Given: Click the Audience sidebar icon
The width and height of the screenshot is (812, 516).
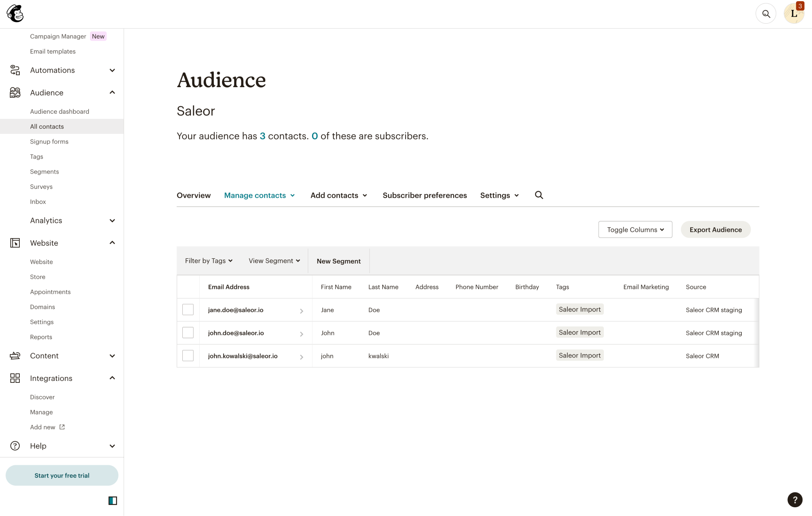Looking at the screenshot, I should pyautogui.click(x=15, y=92).
